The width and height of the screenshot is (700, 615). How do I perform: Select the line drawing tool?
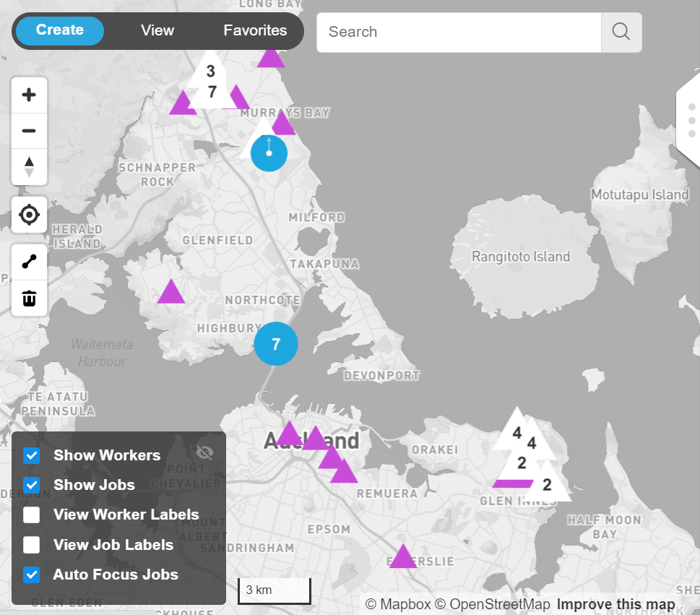30,262
